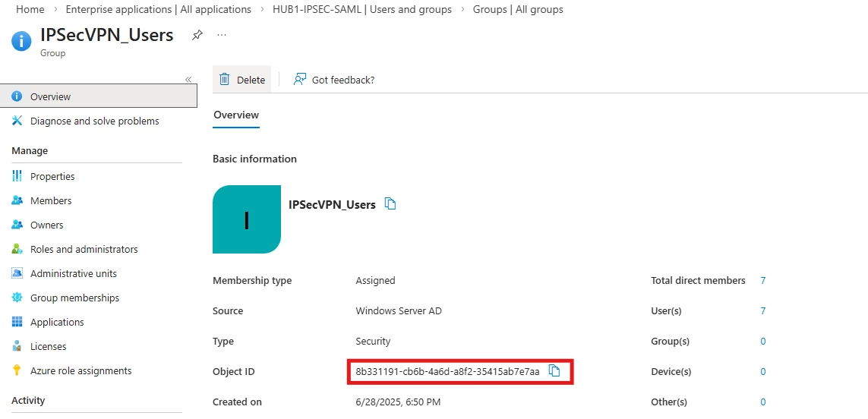Screen dimensions: 868x419
Task: Click the Created on date value
Action: pyautogui.click(x=398, y=402)
